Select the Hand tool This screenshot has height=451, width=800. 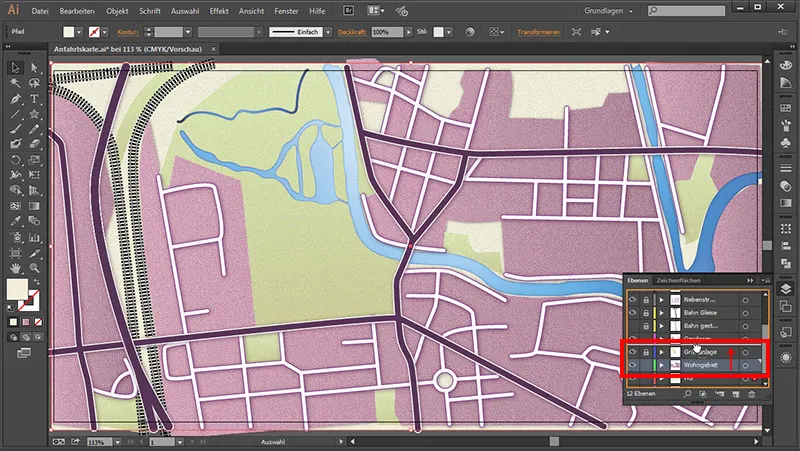tap(15, 268)
